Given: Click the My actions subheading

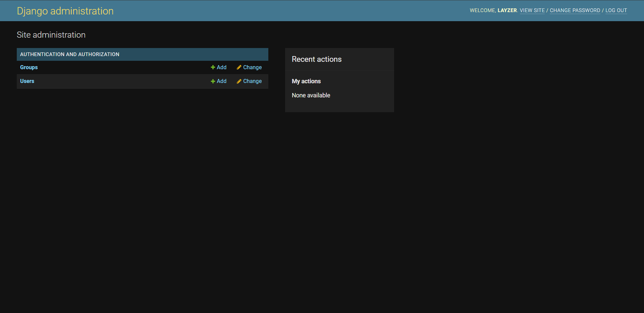Looking at the screenshot, I should click(306, 81).
